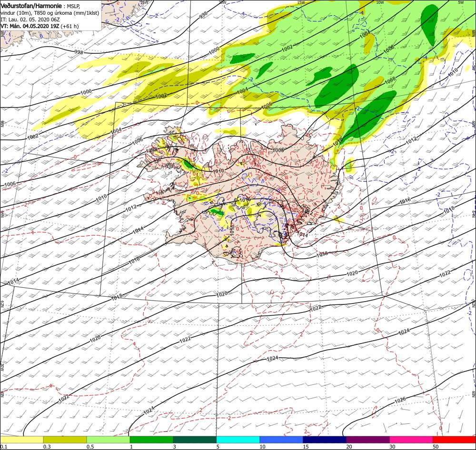476x450 pixels.
Task: Click the red 50+ legend swatch
Action: (x=454, y=440)
